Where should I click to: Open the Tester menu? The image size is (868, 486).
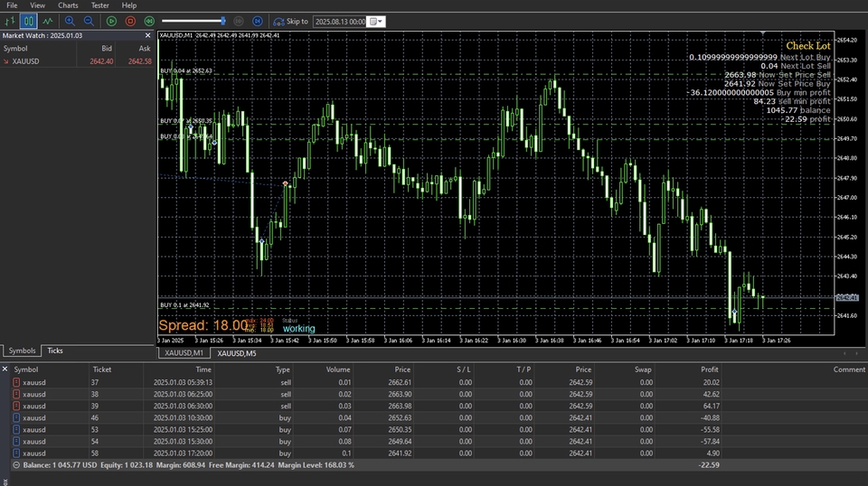[x=99, y=5]
